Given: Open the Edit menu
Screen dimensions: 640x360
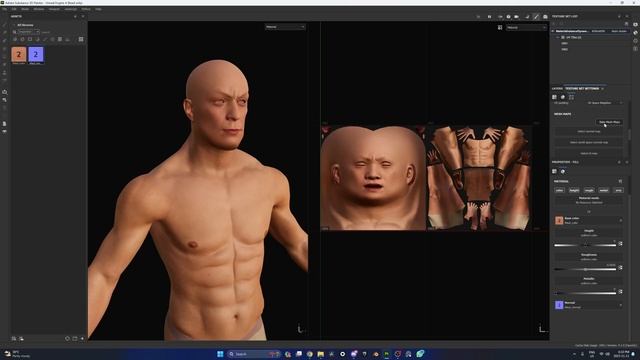Looking at the screenshot, I should (14, 9).
